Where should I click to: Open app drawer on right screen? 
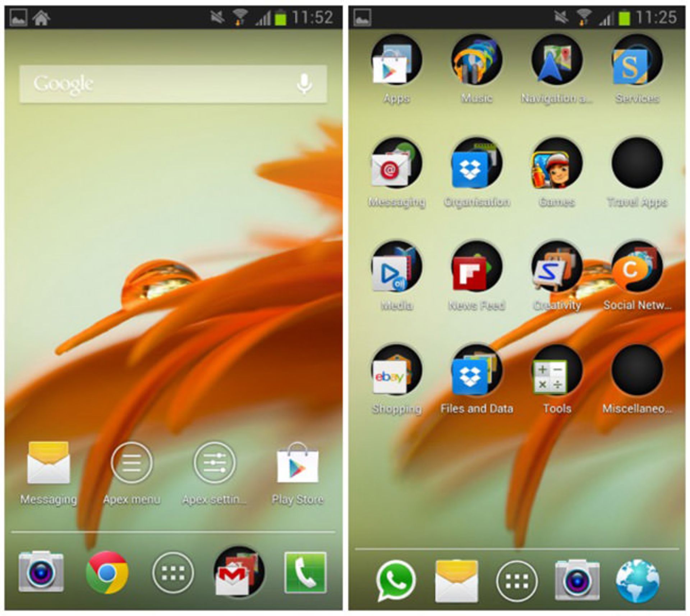517,580
